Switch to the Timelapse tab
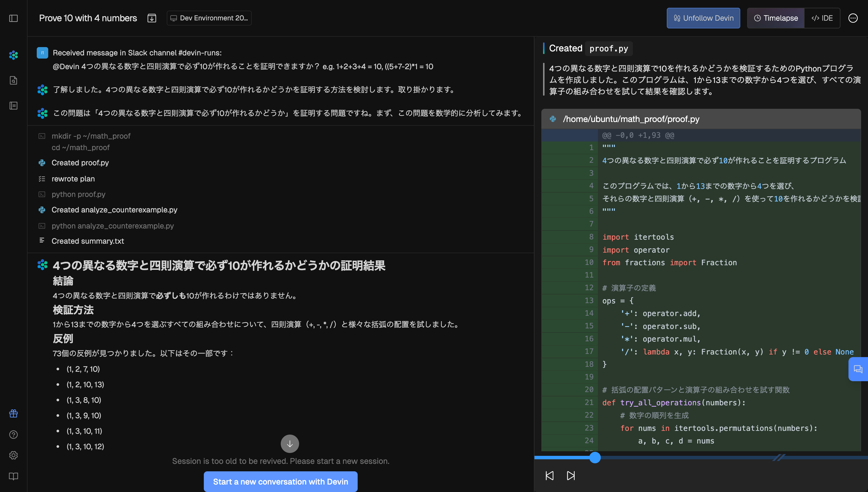This screenshot has height=492, width=868. tap(776, 18)
